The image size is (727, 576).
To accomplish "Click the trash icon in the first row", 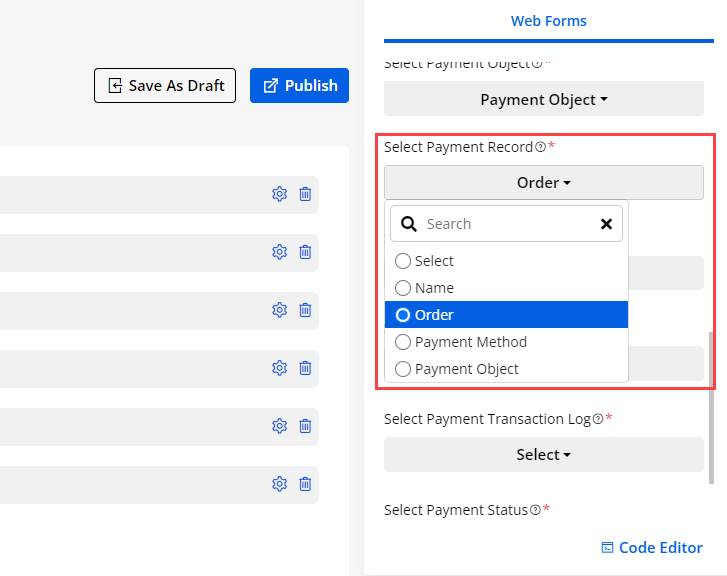I will pyautogui.click(x=305, y=194).
